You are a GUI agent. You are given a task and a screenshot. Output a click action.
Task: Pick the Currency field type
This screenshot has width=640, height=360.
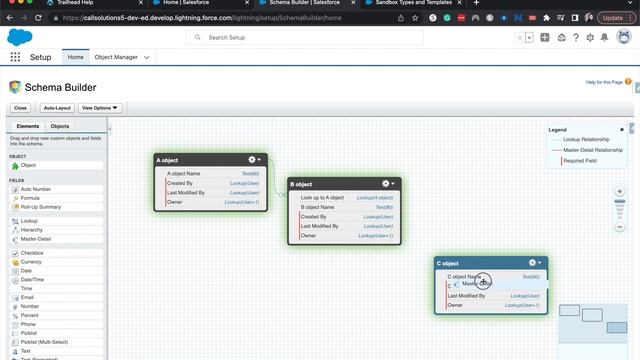pos(56,262)
